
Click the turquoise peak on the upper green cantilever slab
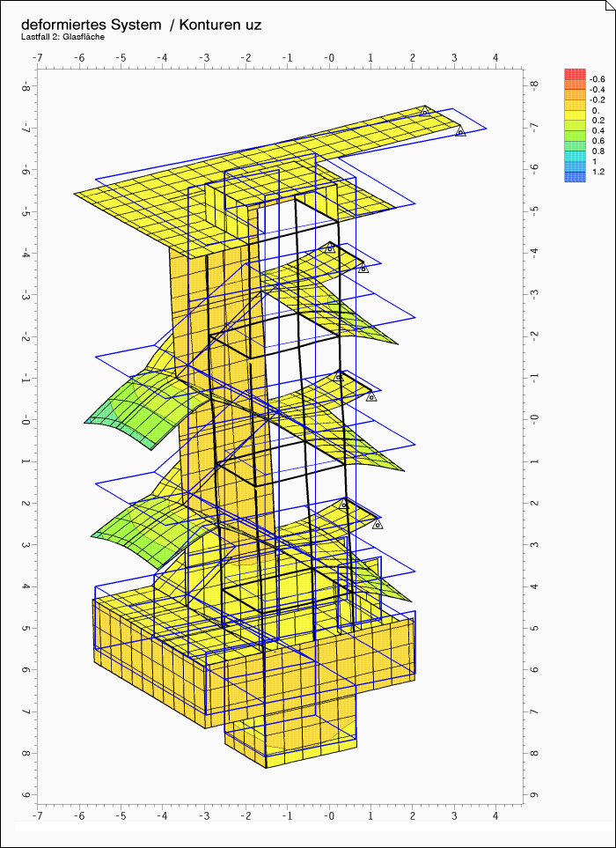point(107,412)
